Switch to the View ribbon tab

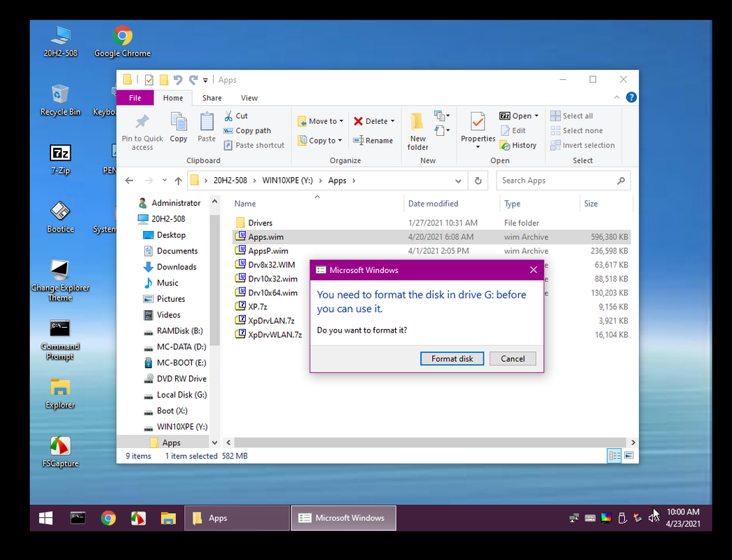(x=249, y=98)
